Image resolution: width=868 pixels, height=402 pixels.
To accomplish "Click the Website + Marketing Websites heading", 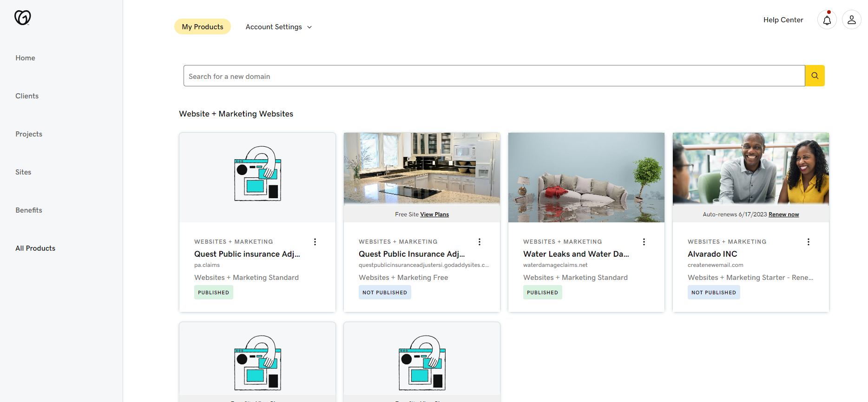I will click(x=236, y=114).
